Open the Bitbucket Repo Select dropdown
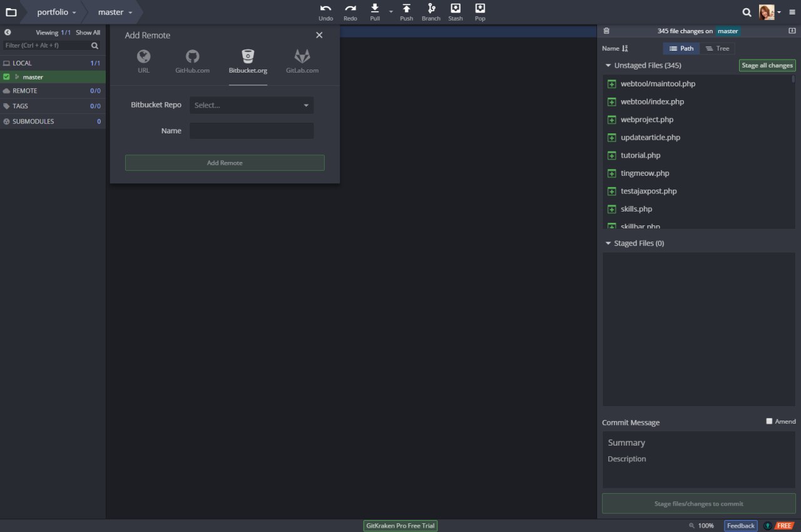This screenshot has height=532, width=801. click(252, 105)
